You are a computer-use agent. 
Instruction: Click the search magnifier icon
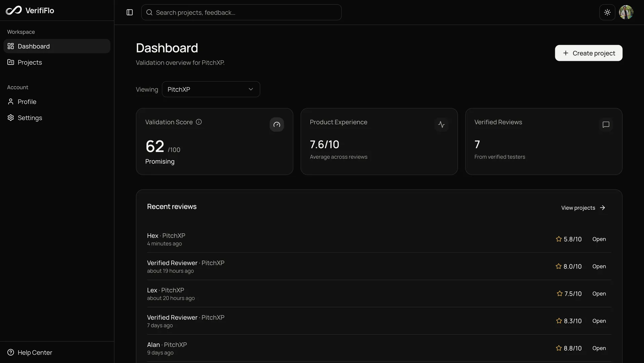pos(149,12)
